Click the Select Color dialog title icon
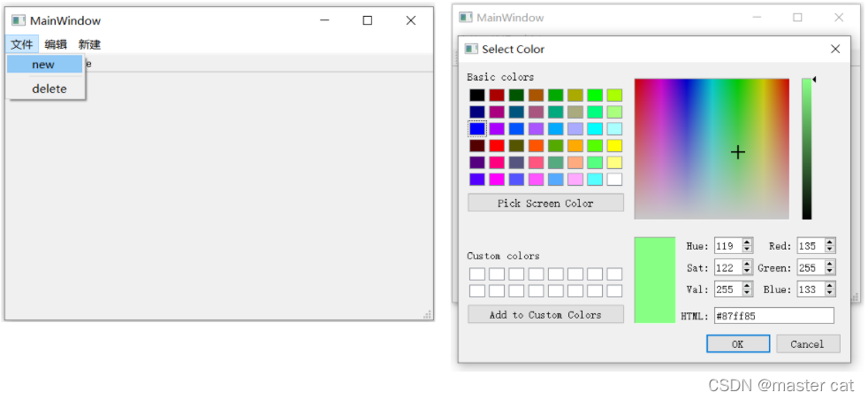This screenshot has height=400, width=868. pyautogui.click(x=471, y=50)
